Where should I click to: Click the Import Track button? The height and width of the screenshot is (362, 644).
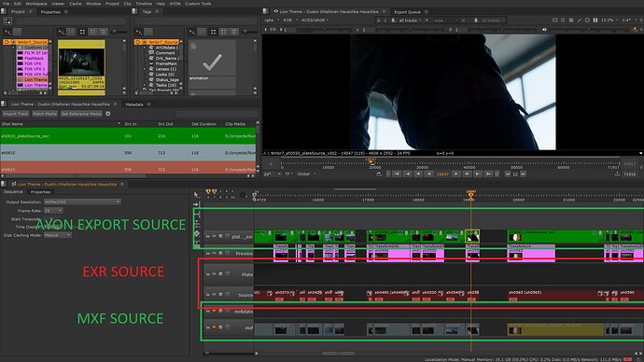point(16,114)
